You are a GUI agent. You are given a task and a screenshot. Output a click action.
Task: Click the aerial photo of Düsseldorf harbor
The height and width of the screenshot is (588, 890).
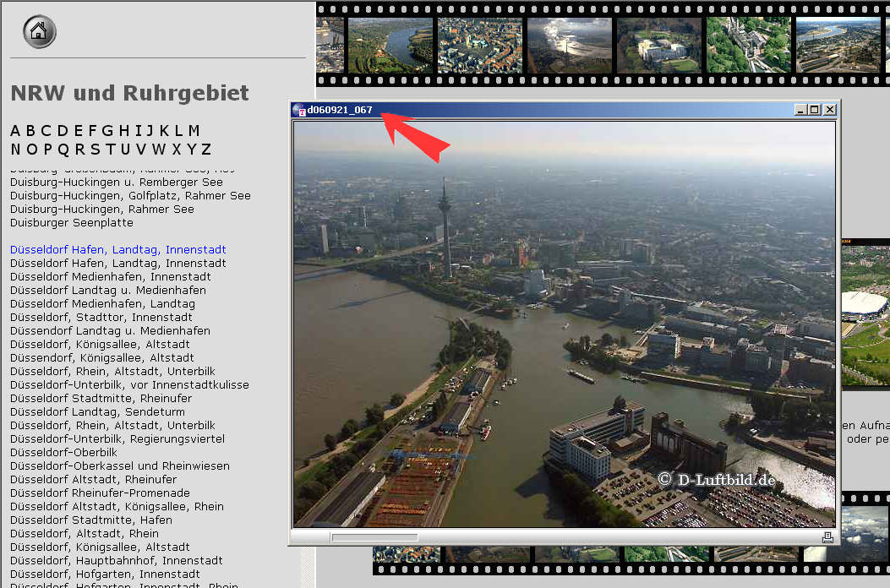[564, 324]
